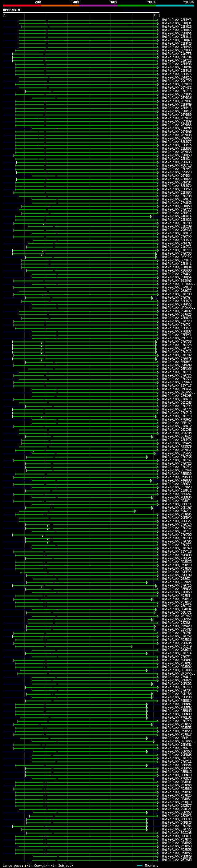The image size is (197, 868).
Task: Select the UniRef100_Q154P2 label
Action: pos(176,453)
